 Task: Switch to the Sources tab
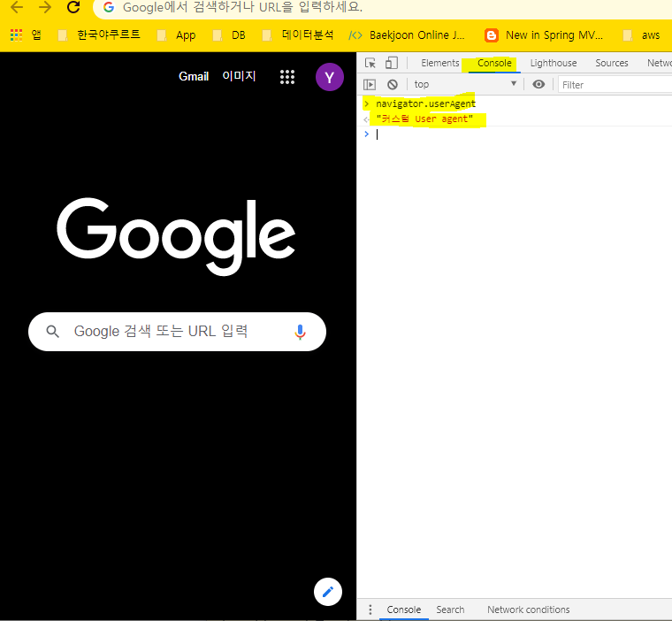click(612, 63)
